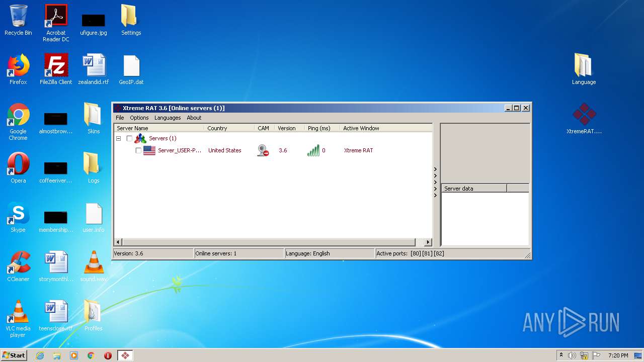
Task: Sort by Version column header
Action: coord(290,128)
